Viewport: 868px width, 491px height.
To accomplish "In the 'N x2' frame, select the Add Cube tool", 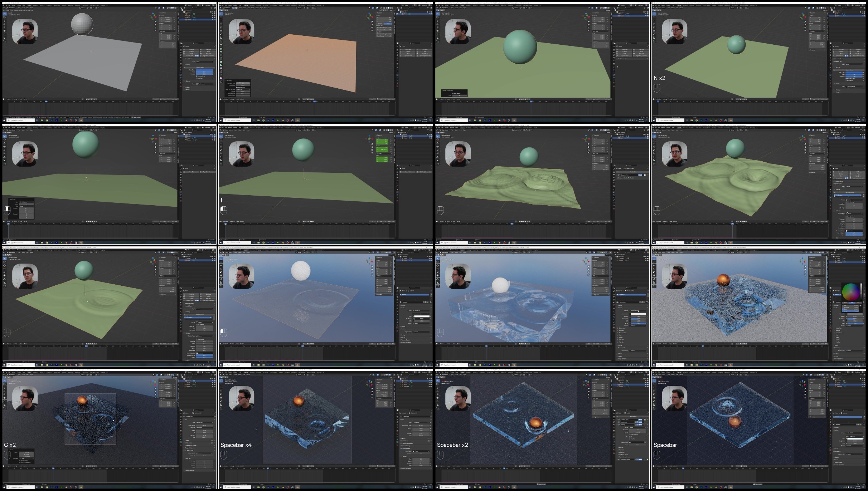I will tap(654, 41).
